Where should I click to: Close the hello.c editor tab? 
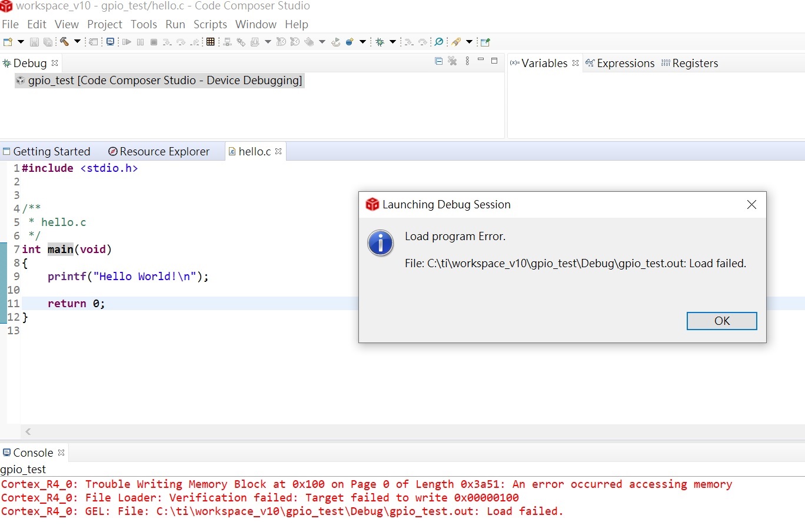tap(278, 151)
